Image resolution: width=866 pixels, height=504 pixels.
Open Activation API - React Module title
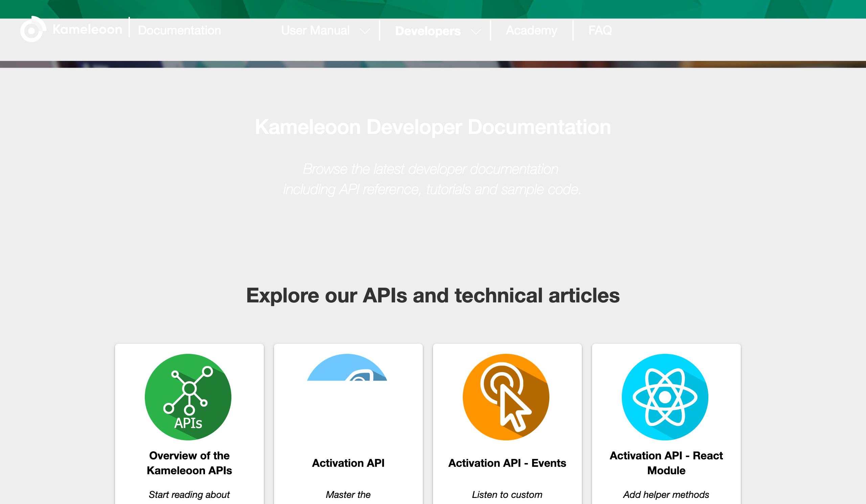point(666,463)
